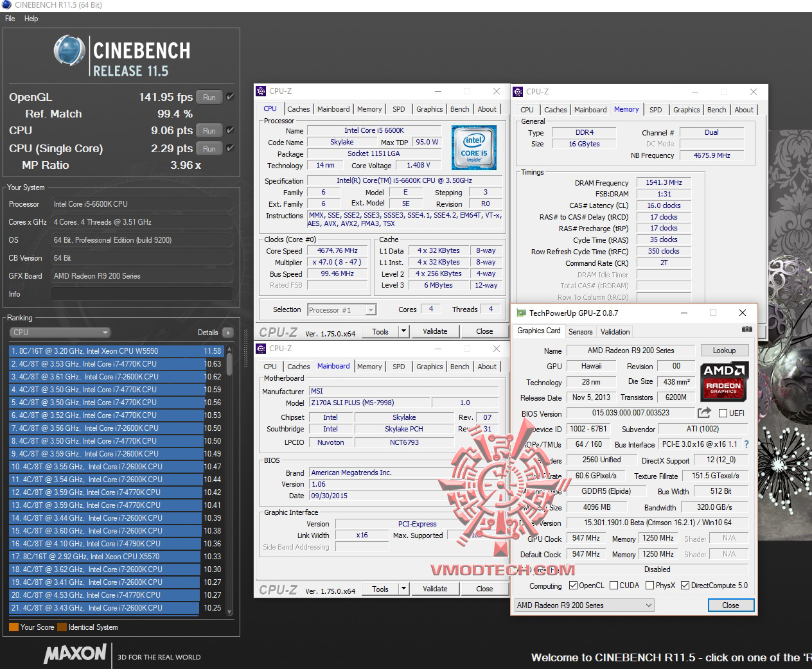This screenshot has height=669, width=812.
Task: Click the Core Speed 4674.76 MHz value
Action: [x=338, y=250]
